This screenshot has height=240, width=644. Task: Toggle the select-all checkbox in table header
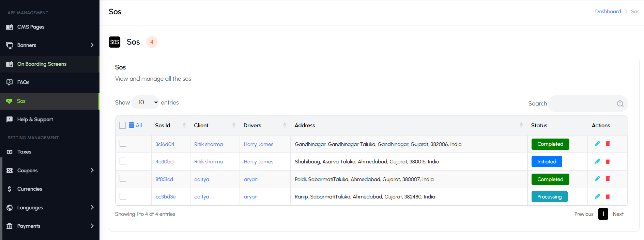[123, 125]
